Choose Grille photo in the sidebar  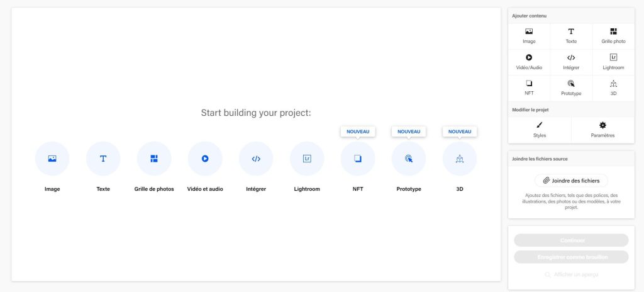coord(614,36)
